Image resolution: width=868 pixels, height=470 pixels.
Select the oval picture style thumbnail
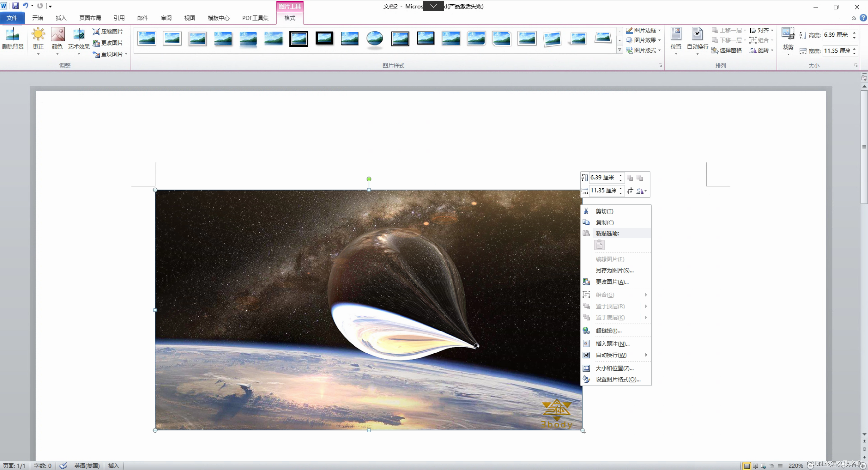tap(375, 38)
